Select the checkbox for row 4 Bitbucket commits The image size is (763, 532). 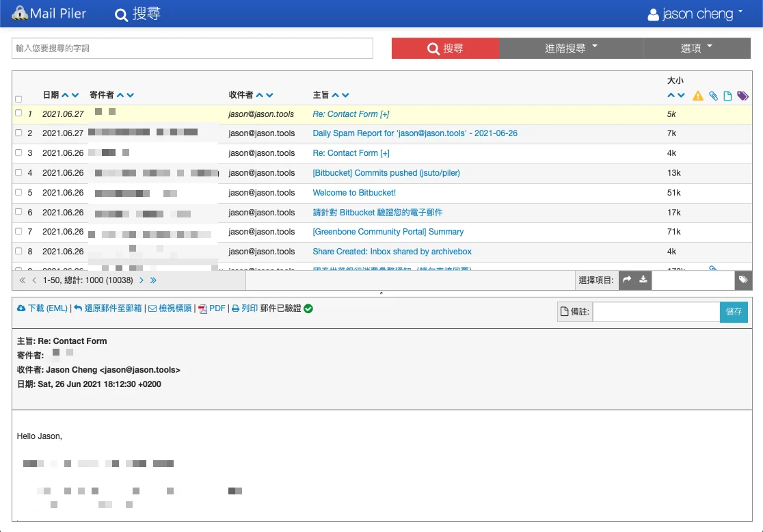point(18,172)
